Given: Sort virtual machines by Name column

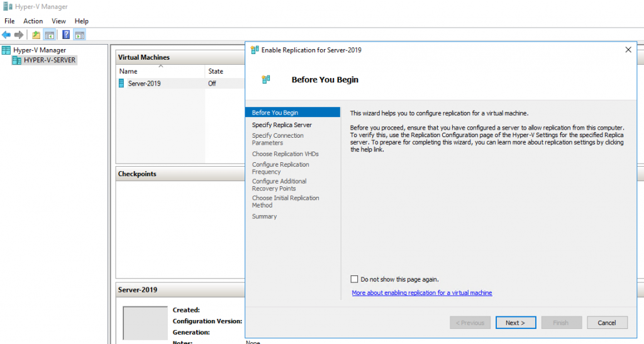Looking at the screenshot, I should click(160, 71).
